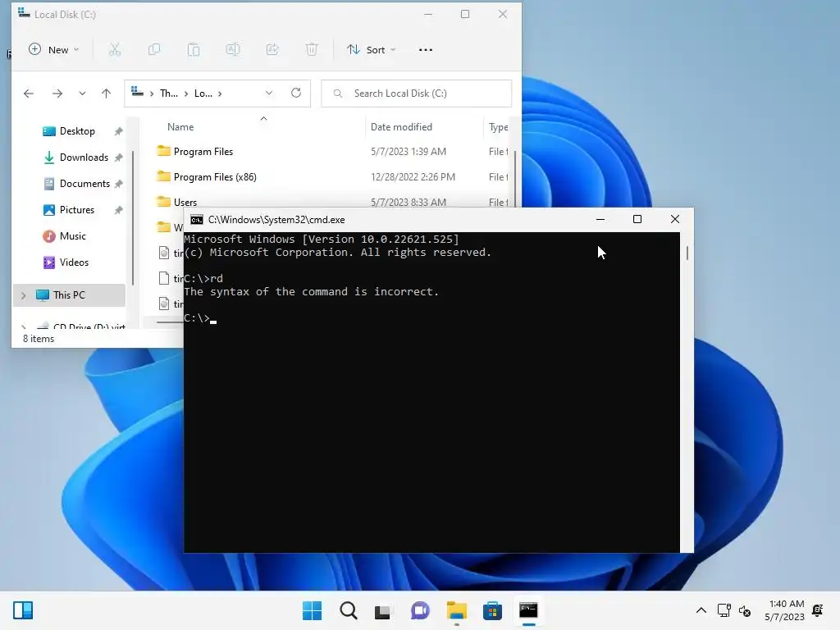Select the Users folder
The image size is (840, 630).
pyautogui.click(x=185, y=202)
